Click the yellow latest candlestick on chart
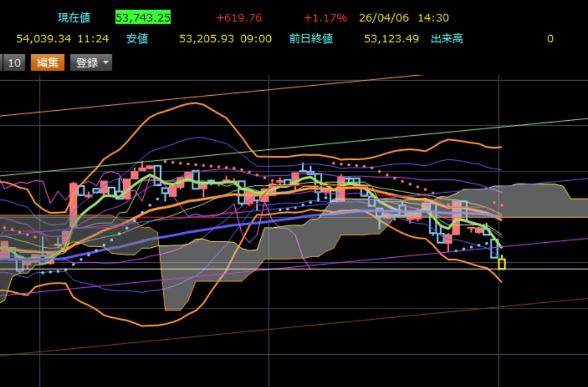588x387 pixels. pyautogui.click(x=502, y=263)
